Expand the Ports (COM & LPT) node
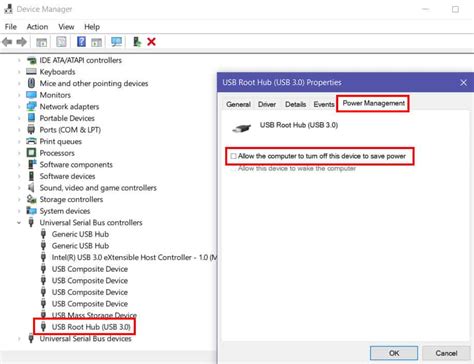 click(19, 130)
